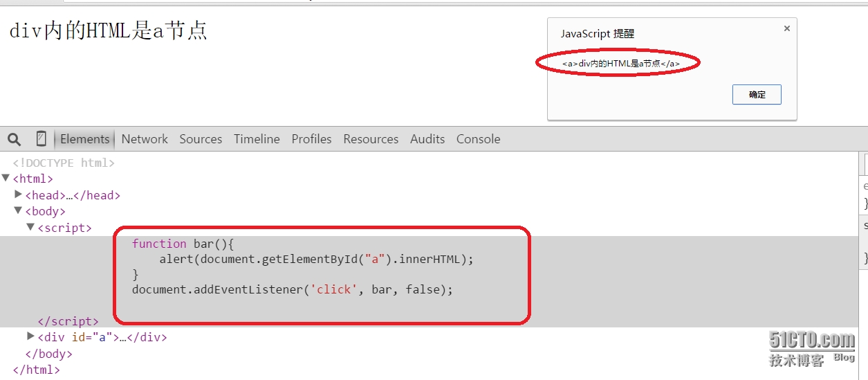Expand the head node triangle
Viewport: 868px width, 380px height.
pos(19,194)
